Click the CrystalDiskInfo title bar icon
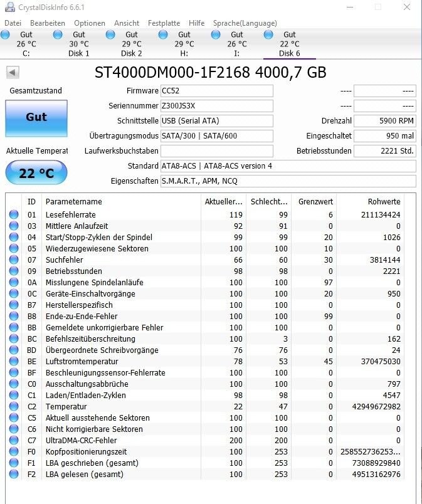The height and width of the screenshot is (504, 422). point(10,7)
